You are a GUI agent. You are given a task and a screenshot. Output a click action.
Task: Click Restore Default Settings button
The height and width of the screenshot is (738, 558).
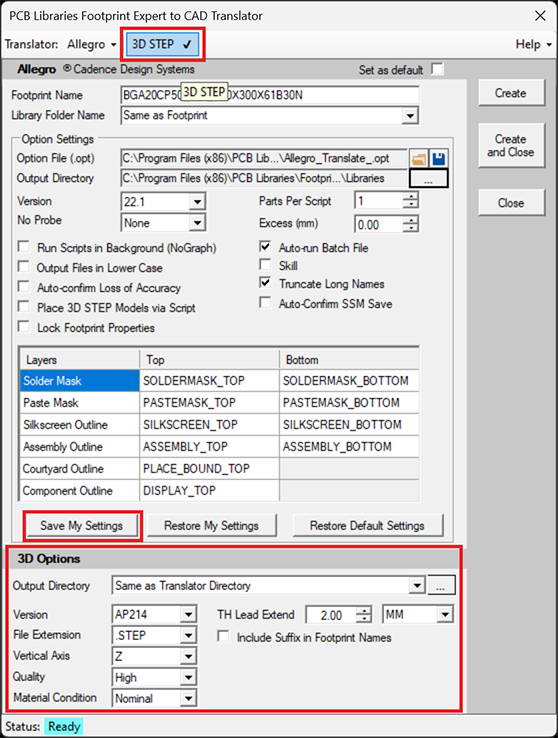[x=367, y=526]
